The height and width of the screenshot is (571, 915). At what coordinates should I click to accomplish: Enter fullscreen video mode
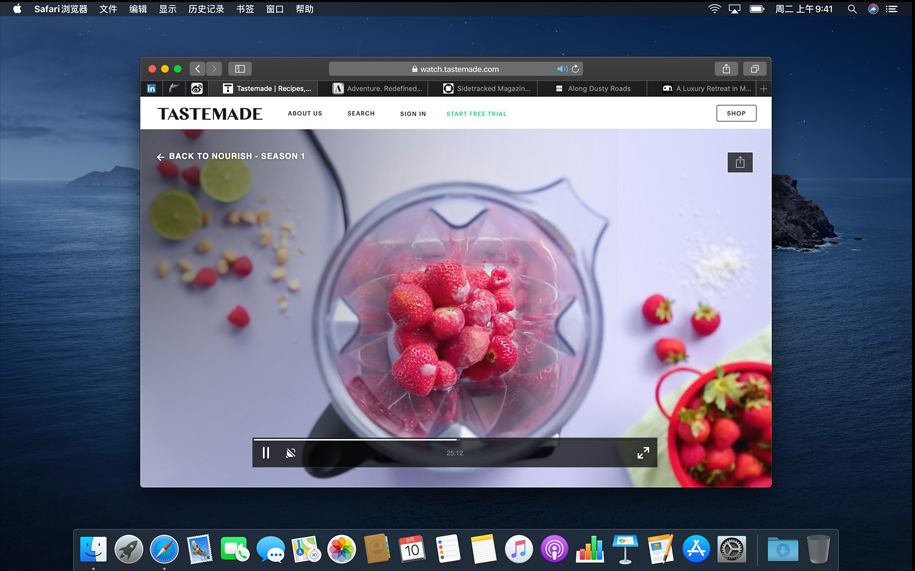643,453
